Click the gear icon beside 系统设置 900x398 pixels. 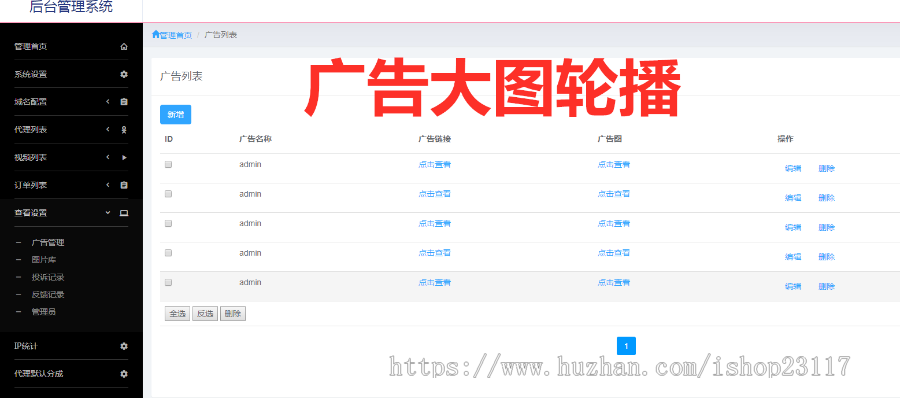pos(124,75)
